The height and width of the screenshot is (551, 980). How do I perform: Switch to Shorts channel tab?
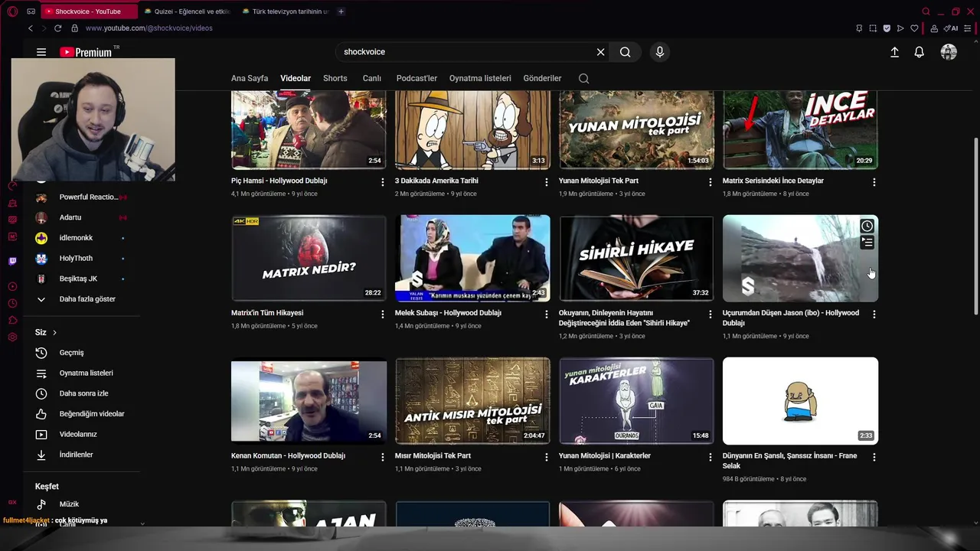[x=335, y=78]
